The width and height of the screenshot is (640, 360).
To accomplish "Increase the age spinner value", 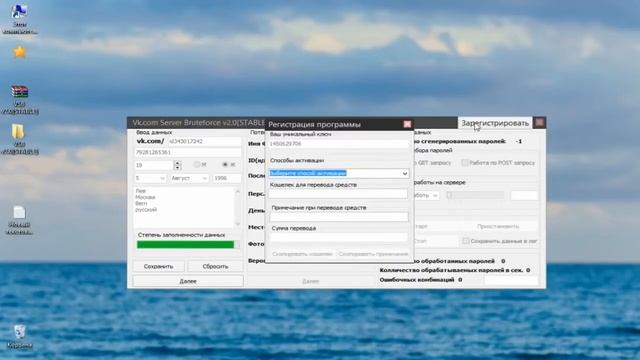I will coord(177,163).
